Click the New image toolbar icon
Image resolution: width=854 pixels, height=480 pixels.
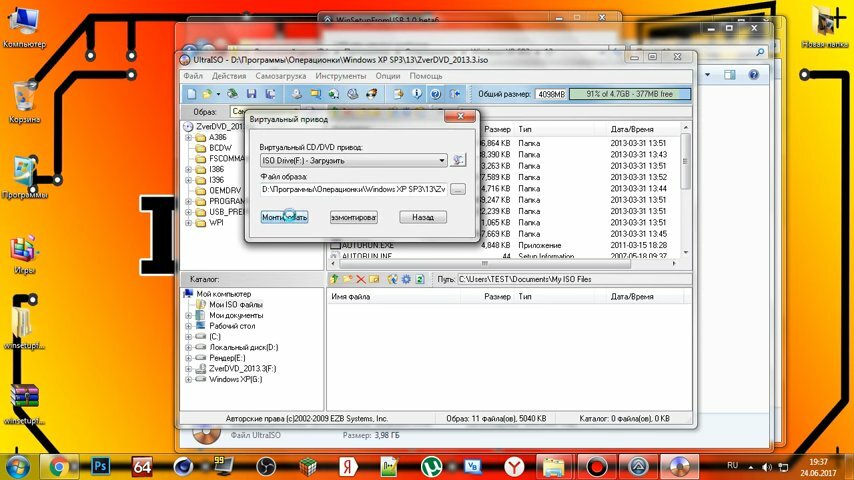coord(191,94)
